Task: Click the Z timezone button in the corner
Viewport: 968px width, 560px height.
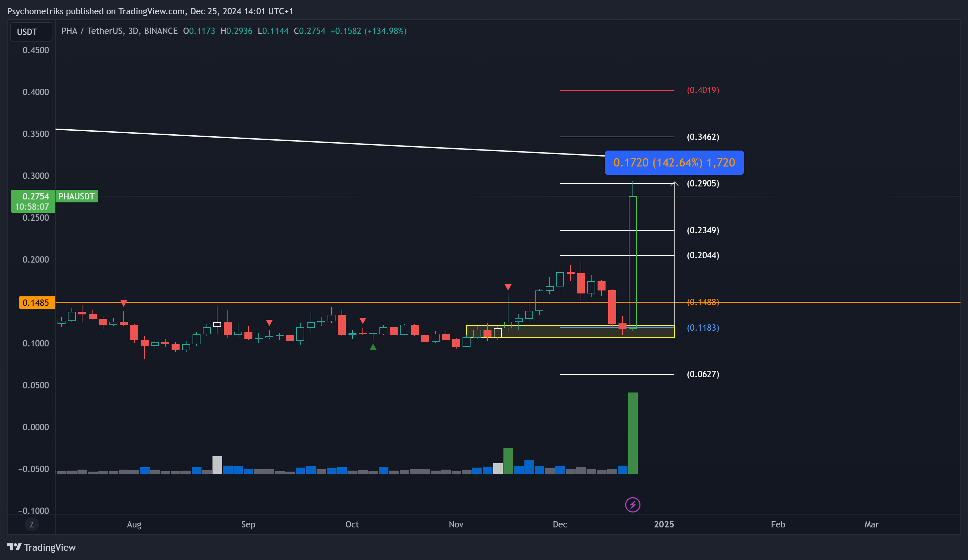Action: [x=32, y=524]
